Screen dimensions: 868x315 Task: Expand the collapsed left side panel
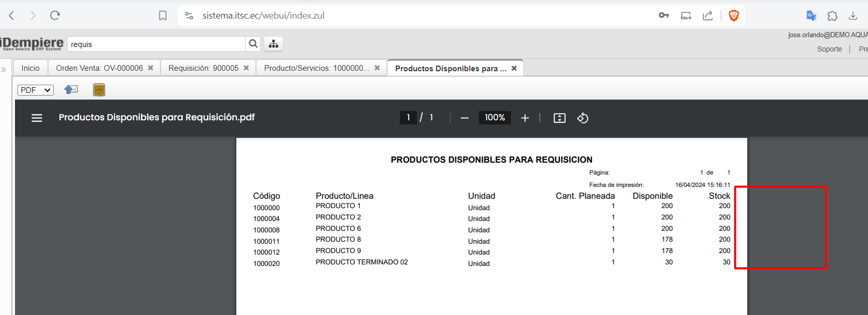(x=4, y=69)
